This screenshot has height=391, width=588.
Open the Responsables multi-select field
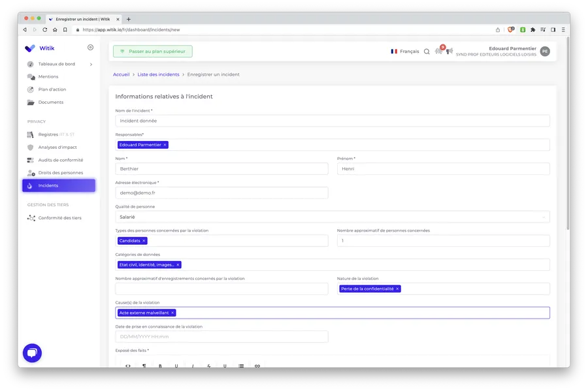click(x=333, y=145)
